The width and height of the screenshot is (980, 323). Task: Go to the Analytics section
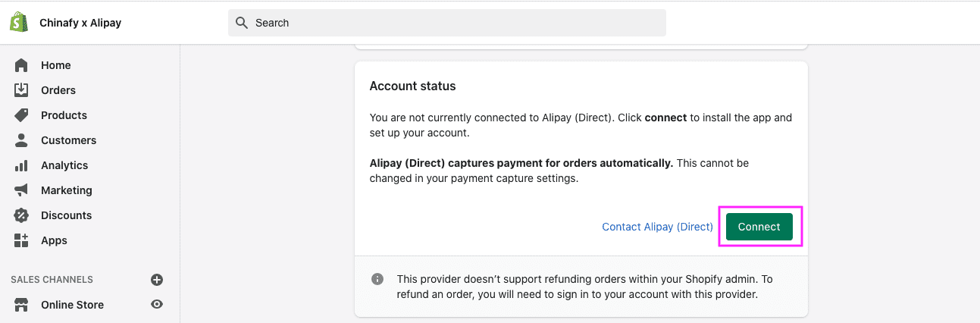(64, 165)
